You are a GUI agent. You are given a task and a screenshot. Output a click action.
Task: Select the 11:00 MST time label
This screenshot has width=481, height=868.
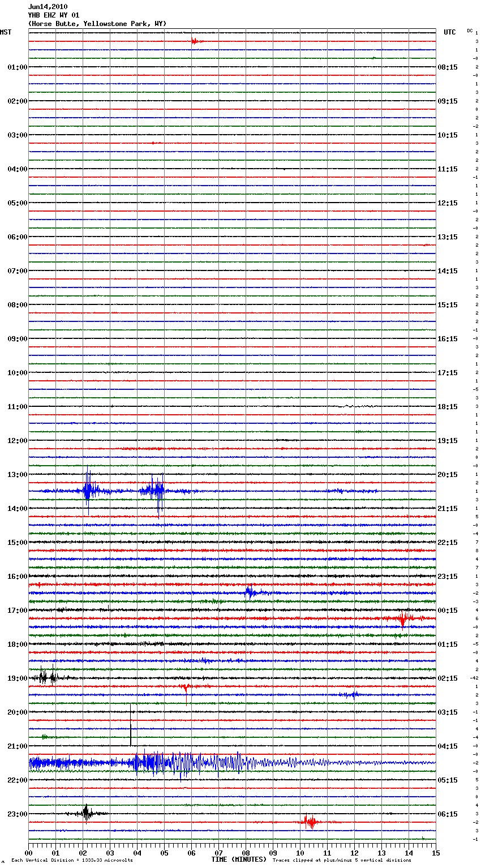[18, 407]
